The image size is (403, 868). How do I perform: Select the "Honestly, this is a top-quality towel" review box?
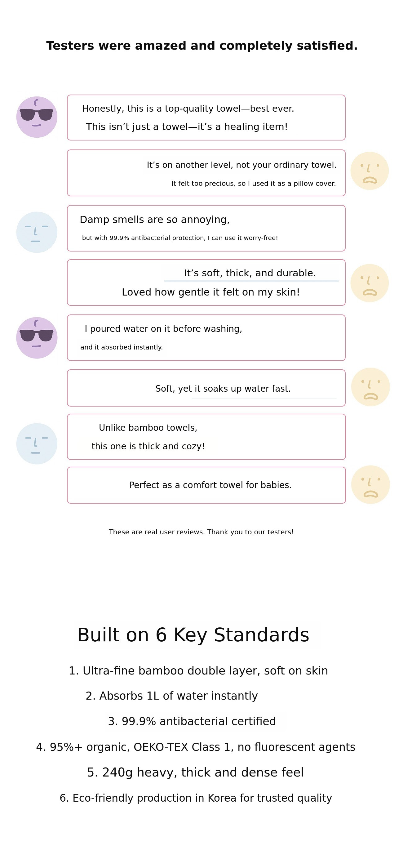206,118
